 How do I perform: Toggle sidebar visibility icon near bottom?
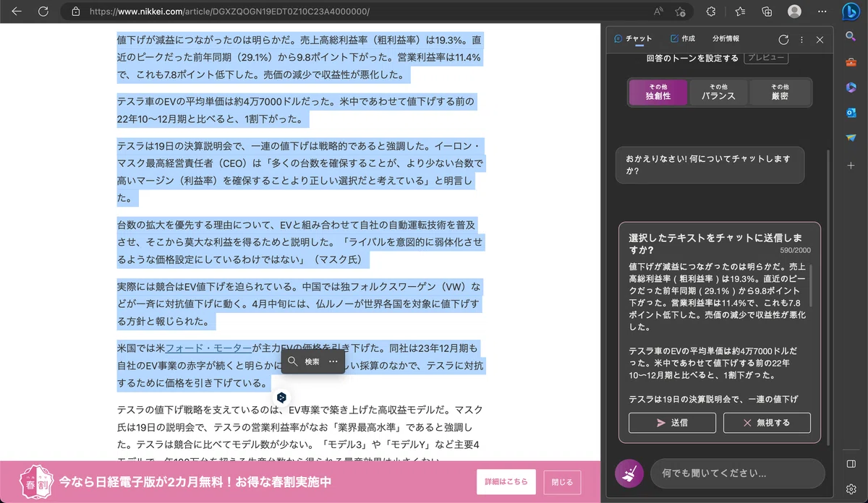point(851,463)
